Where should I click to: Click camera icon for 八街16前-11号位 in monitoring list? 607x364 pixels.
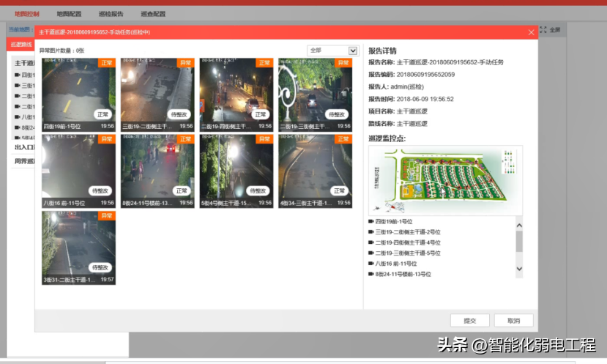[x=371, y=264]
